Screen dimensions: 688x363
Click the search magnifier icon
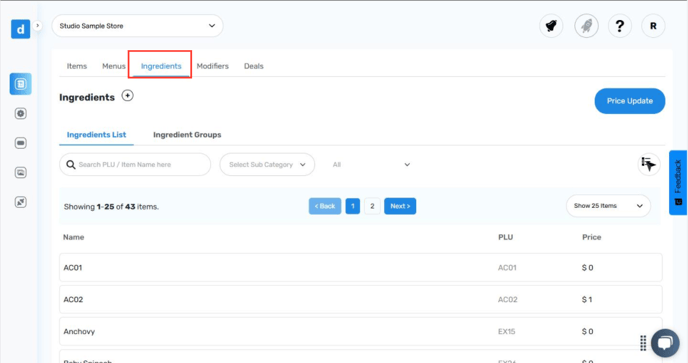point(71,165)
